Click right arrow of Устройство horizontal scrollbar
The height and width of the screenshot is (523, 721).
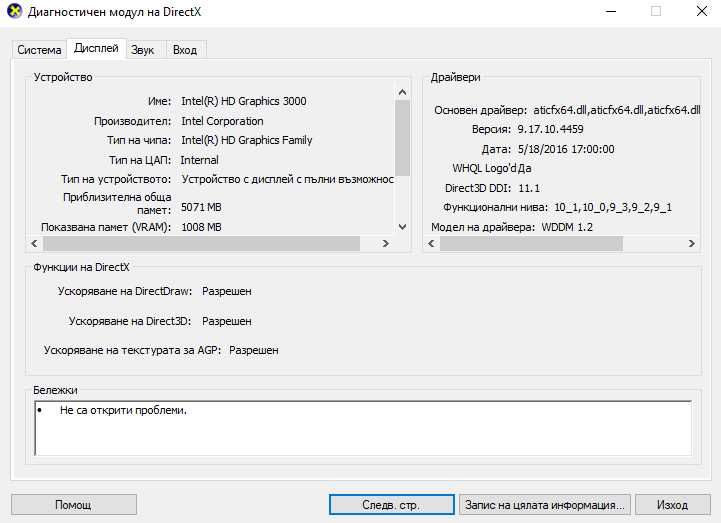pos(386,243)
